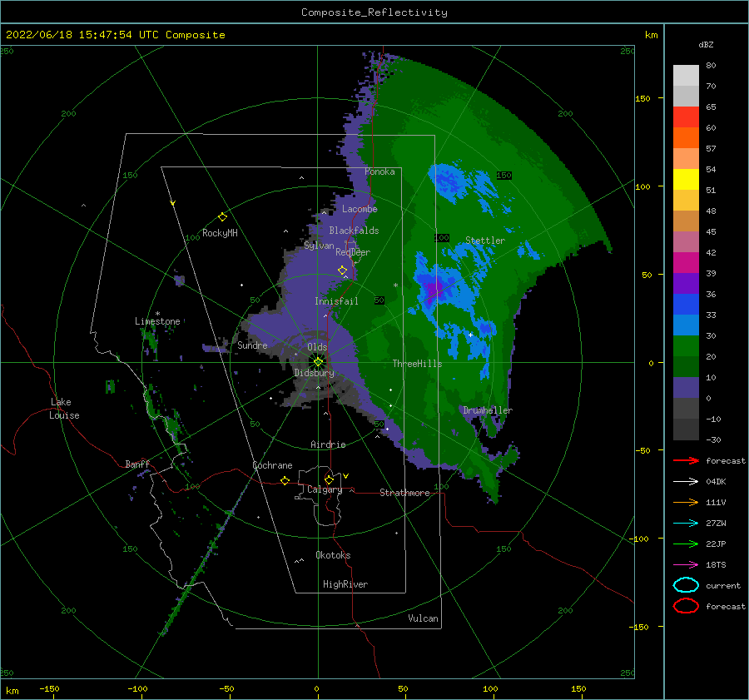Viewport: 749px width, 700px height.
Task: Click the Blackfalds city label
Action: [x=354, y=231]
